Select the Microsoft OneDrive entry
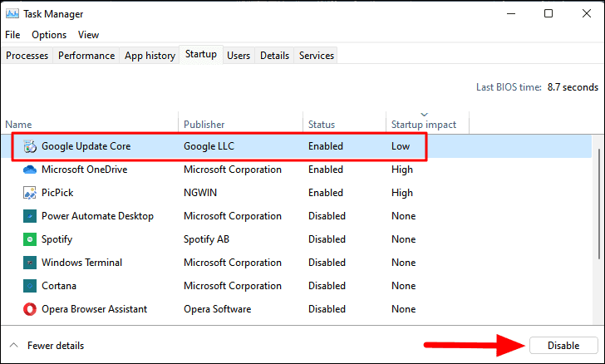This screenshot has width=605, height=364. click(85, 170)
